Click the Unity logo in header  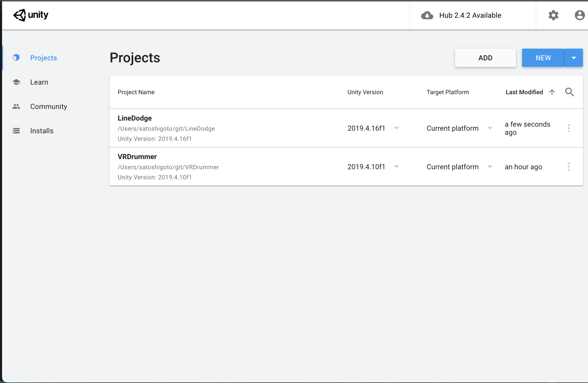31,15
